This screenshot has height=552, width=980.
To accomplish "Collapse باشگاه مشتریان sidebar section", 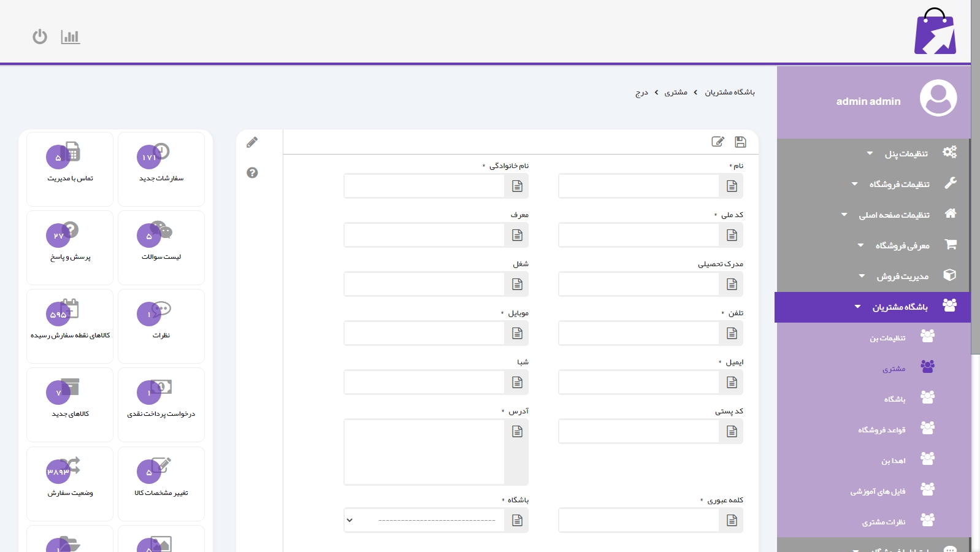I will coord(900,307).
